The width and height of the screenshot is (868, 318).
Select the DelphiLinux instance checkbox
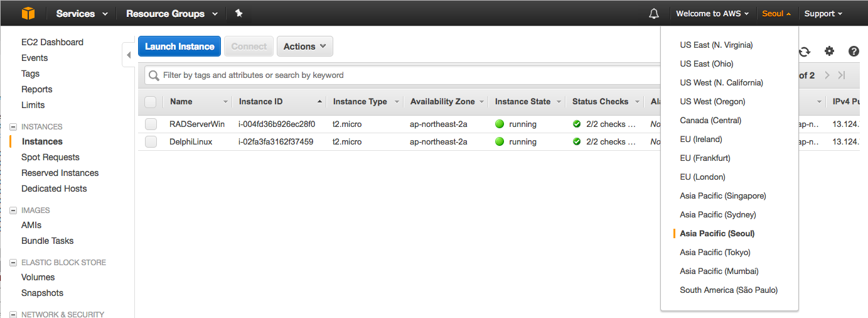[151, 141]
